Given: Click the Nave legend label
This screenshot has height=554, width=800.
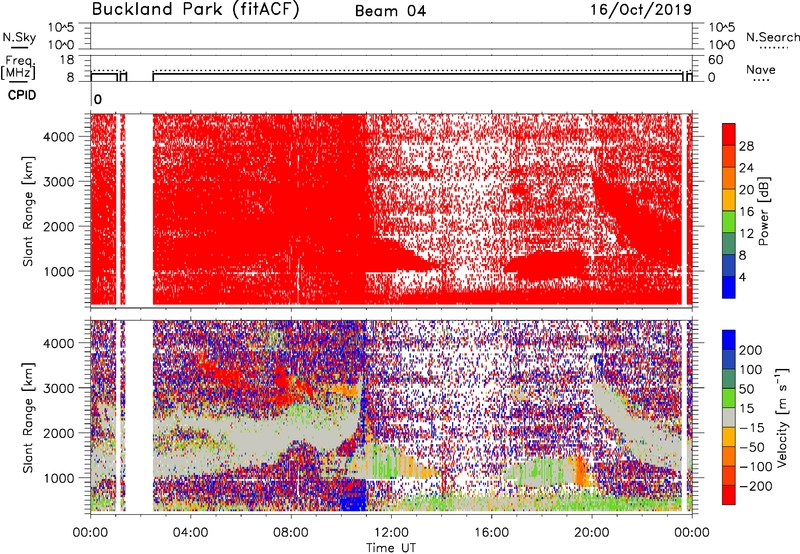Looking at the screenshot, I should pos(761,70).
